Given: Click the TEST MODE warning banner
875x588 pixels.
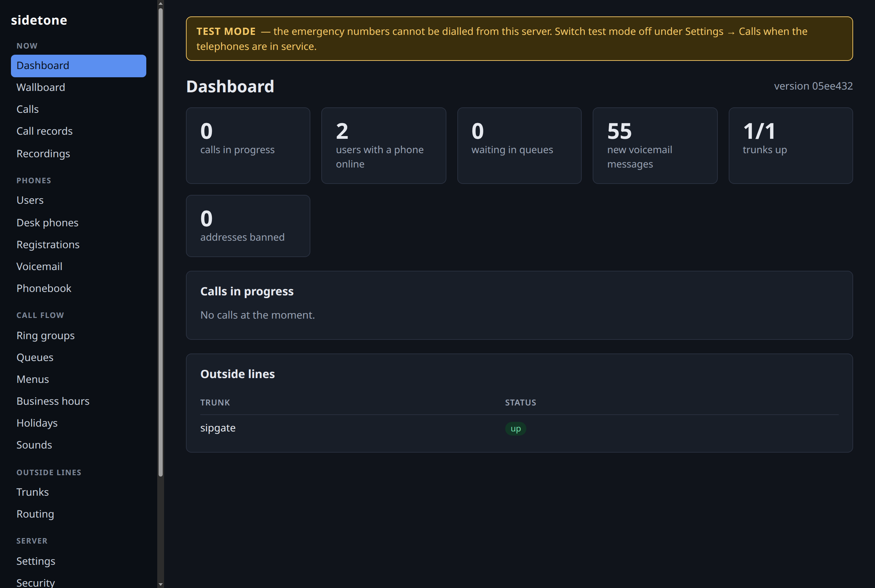Looking at the screenshot, I should [519, 39].
